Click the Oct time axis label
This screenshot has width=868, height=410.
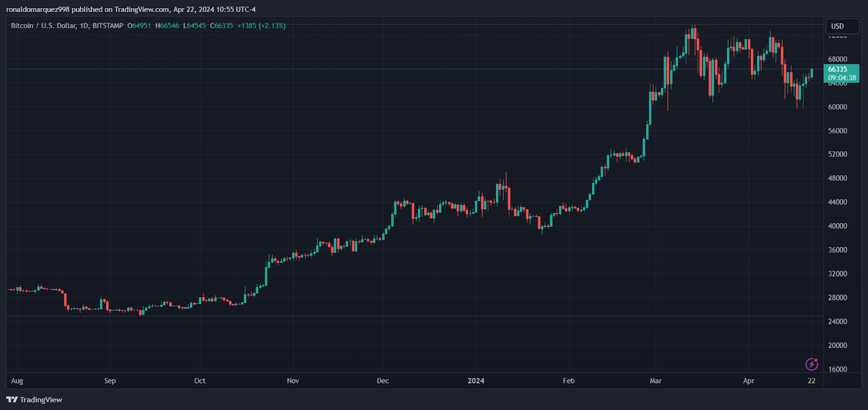200,381
